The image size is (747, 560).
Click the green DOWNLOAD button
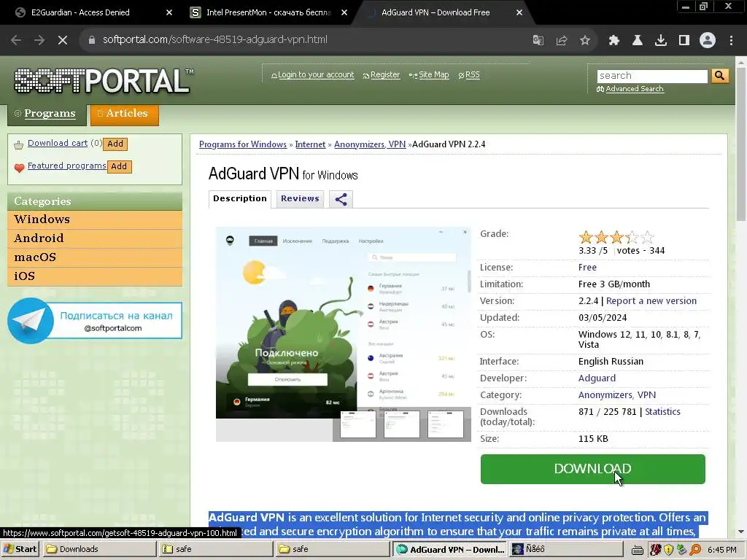(592, 469)
